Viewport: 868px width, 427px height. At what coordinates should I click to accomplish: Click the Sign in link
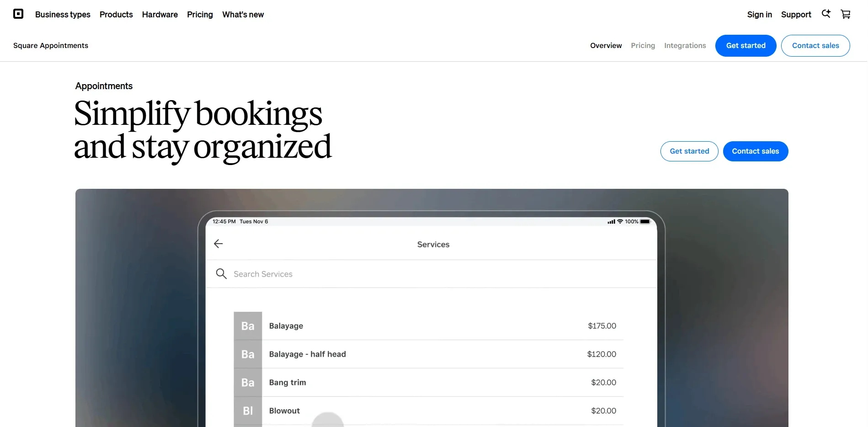760,15
